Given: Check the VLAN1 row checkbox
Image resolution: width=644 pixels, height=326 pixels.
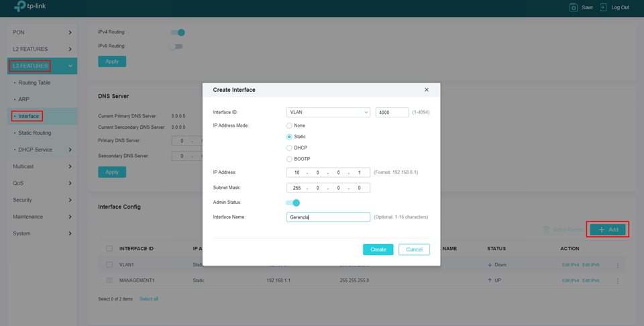Looking at the screenshot, I should click(109, 265).
